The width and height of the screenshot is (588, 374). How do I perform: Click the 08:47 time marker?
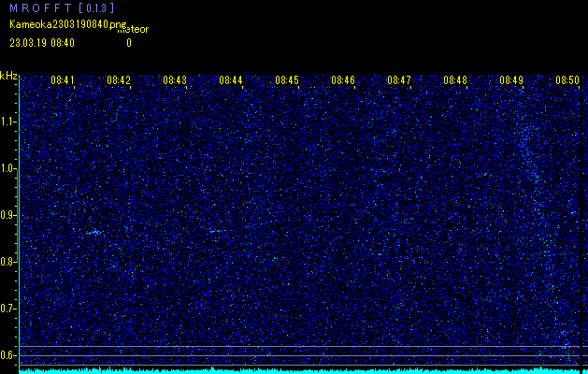(399, 79)
